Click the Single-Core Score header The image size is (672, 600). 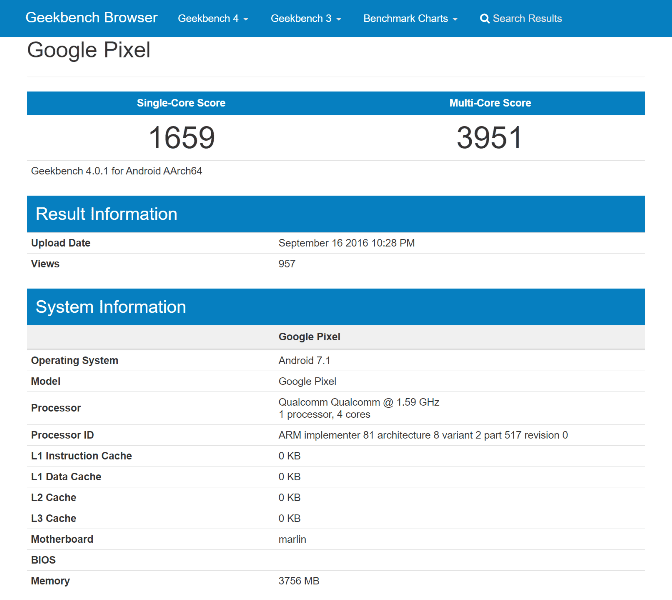(x=181, y=103)
